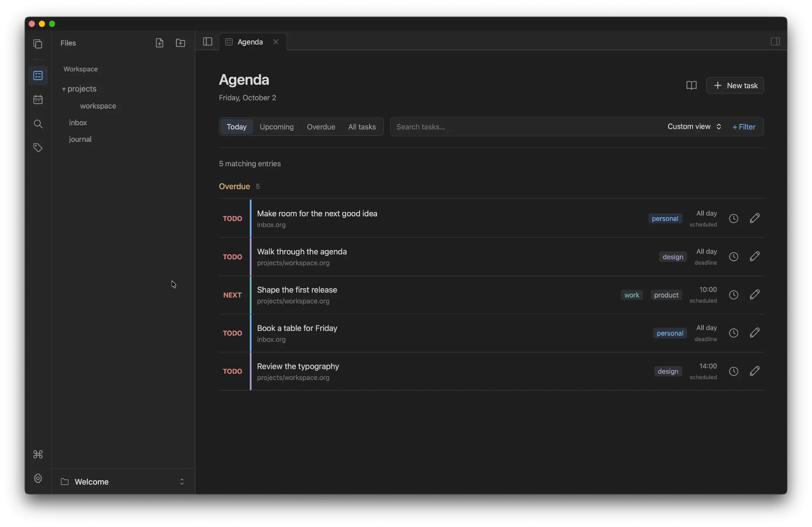Switch to the Overdue tab
This screenshot has width=812, height=527.
[x=321, y=127]
